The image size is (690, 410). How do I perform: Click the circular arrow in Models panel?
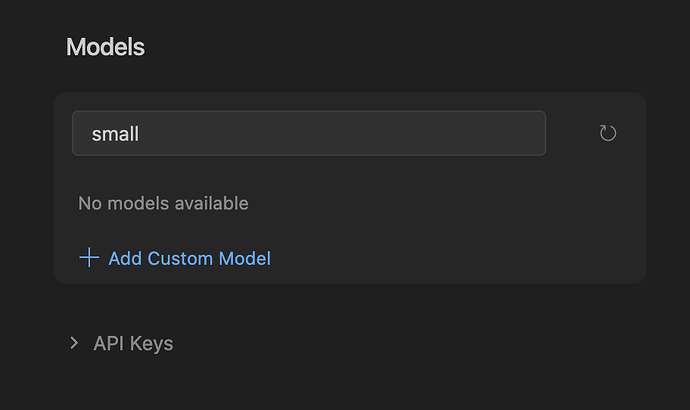pyautogui.click(x=607, y=133)
